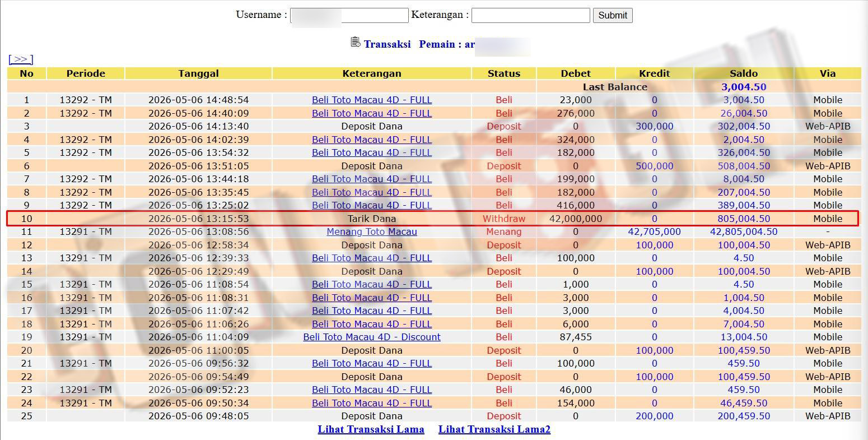The width and height of the screenshot is (868, 440).
Task: Click into the Keterangan text box
Action: (530, 15)
